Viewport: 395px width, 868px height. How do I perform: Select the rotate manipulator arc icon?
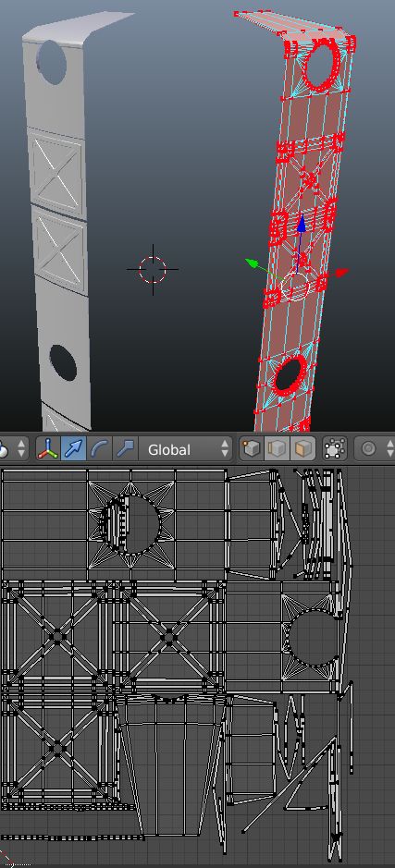pos(99,449)
